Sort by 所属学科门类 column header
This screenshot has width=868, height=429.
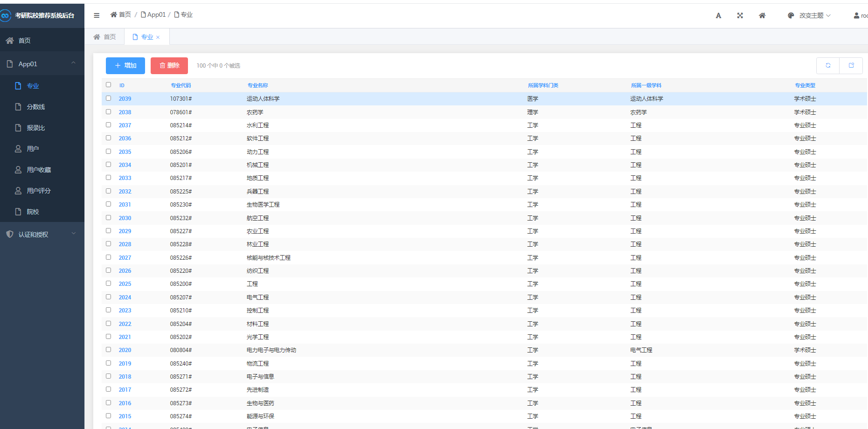pos(543,85)
